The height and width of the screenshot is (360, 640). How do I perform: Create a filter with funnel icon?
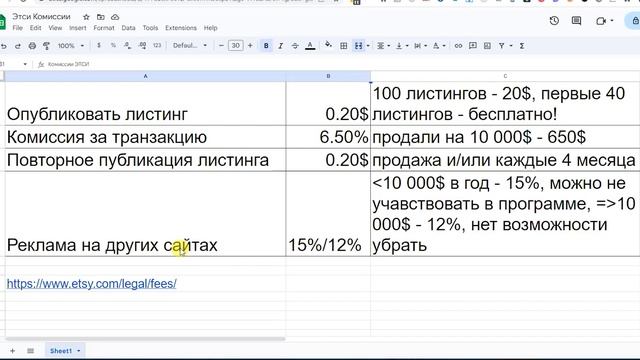click(x=502, y=46)
